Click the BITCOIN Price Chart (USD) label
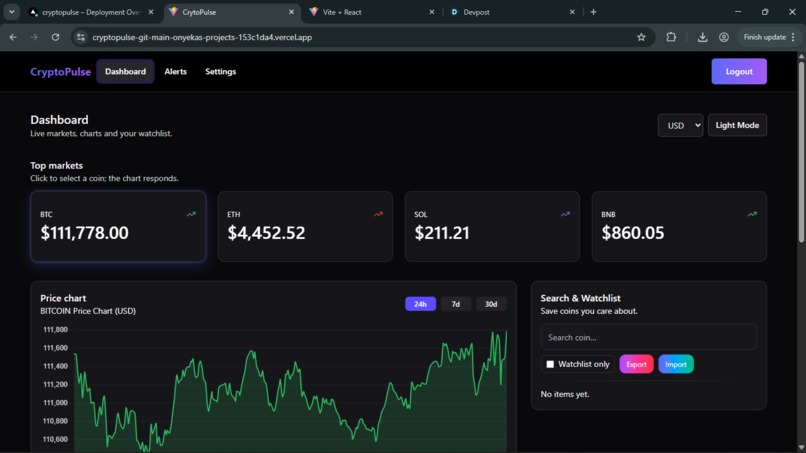Screen dimensions: 806x453 coord(88,311)
